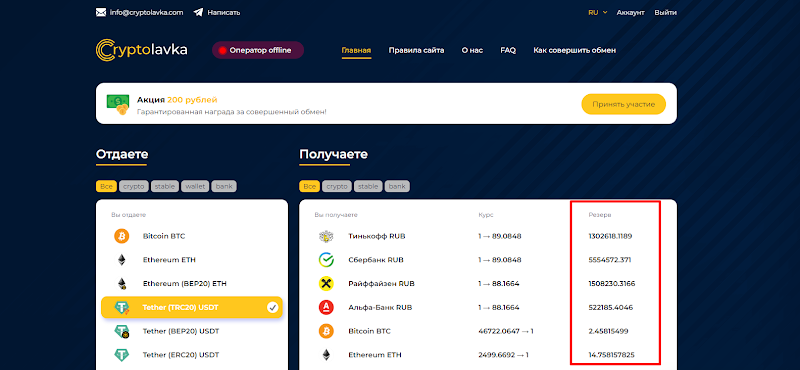800x370 pixels.
Task: Select the bank filter under Отдаете
Action: 224,186
